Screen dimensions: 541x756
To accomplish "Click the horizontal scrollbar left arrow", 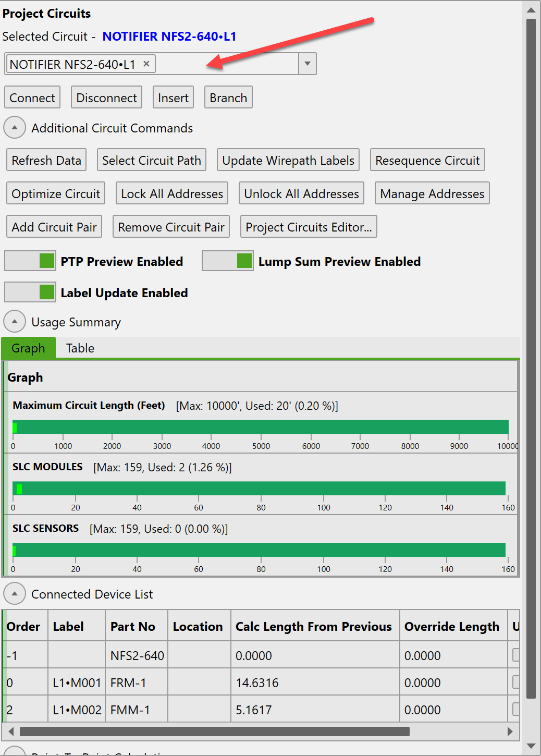I will [11, 731].
